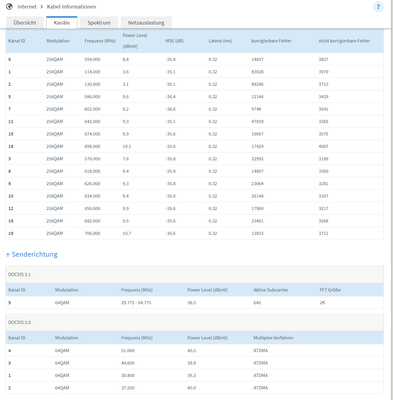Viewport: 393px width, 400px height.
Task: Open the help question mark icon
Action: click(378, 7)
